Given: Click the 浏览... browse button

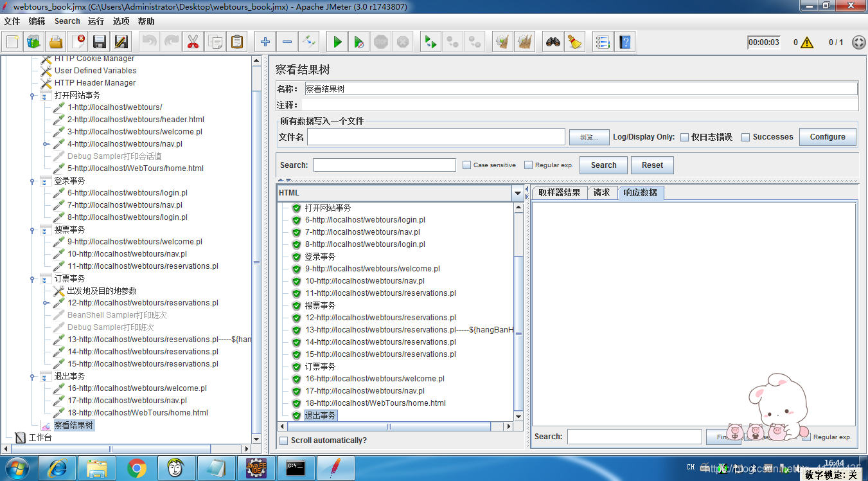Looking at the screenshot, I should [x=589, y=137].
